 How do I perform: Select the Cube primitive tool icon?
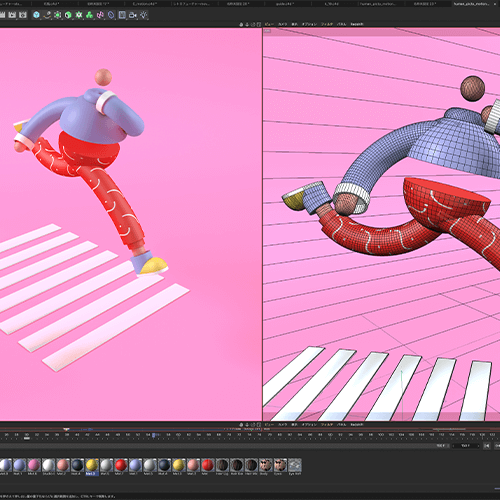tap(36, 15)
